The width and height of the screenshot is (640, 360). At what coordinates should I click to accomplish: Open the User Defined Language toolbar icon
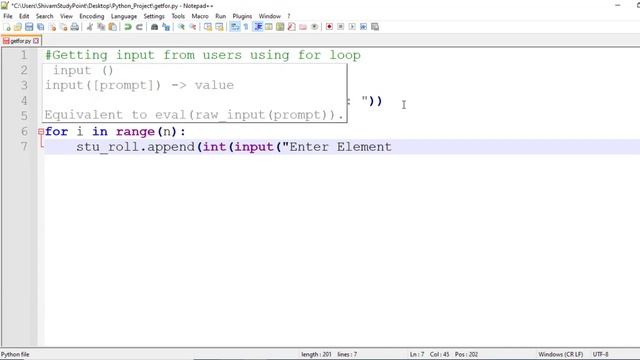tap(269, 27)
